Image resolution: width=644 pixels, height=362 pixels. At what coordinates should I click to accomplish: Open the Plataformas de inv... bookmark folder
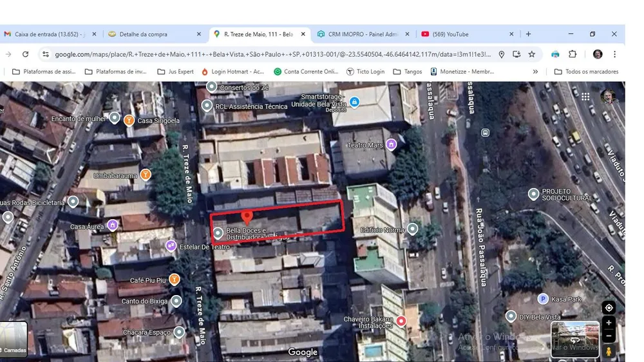tap(115, 71)
